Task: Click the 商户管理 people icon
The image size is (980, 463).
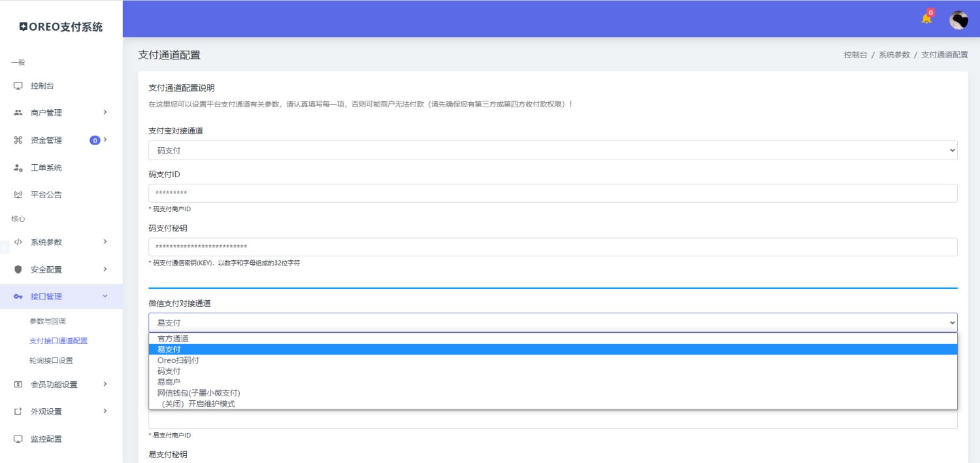Action: [18, 112]
